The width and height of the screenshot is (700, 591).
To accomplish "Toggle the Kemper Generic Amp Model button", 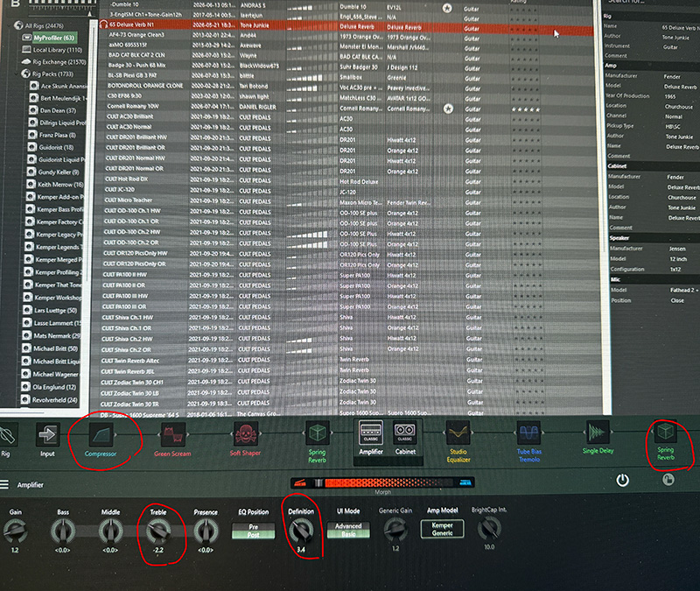I will click(x=443, y=529).
